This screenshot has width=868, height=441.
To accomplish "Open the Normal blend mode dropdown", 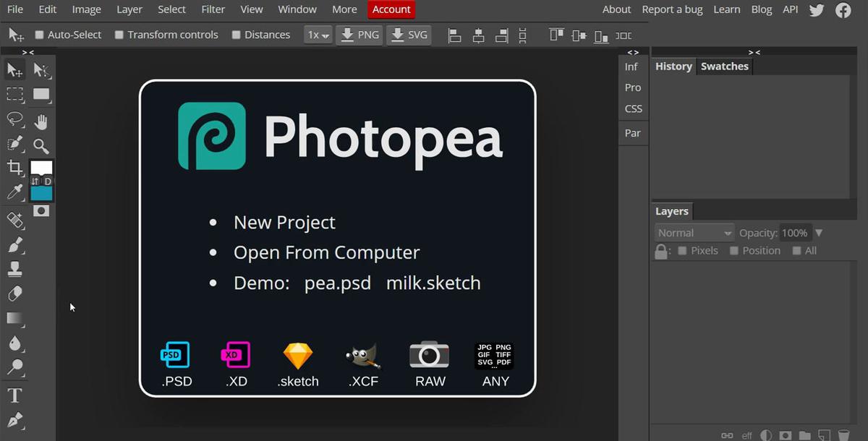I will click(x=695, y=233).
